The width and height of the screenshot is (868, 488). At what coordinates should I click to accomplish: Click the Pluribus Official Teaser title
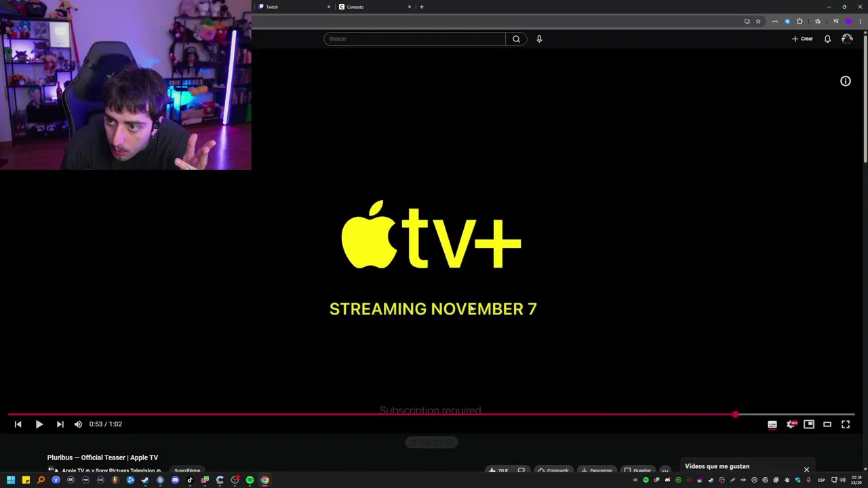(x=102, y=457)
